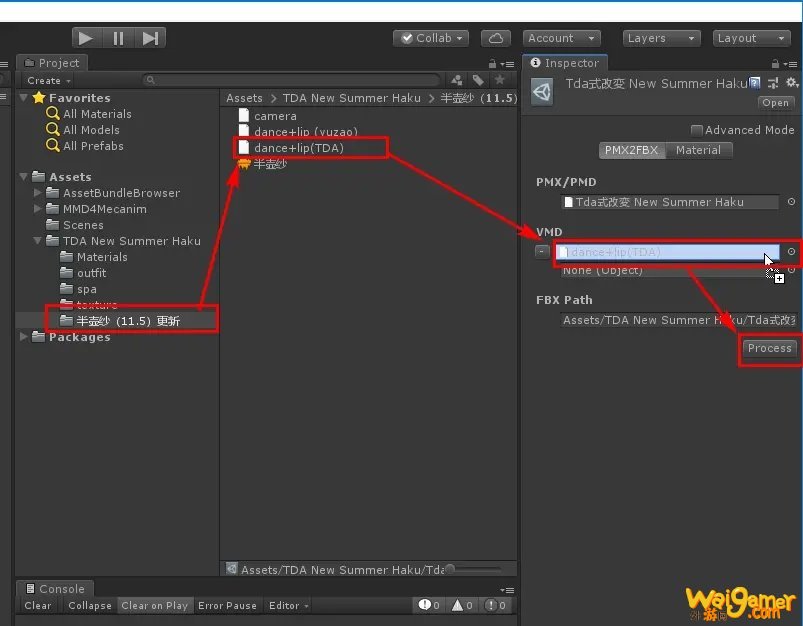Expand the Packages folder
Screen dimensions: 803x626
(x=24, y=337)
